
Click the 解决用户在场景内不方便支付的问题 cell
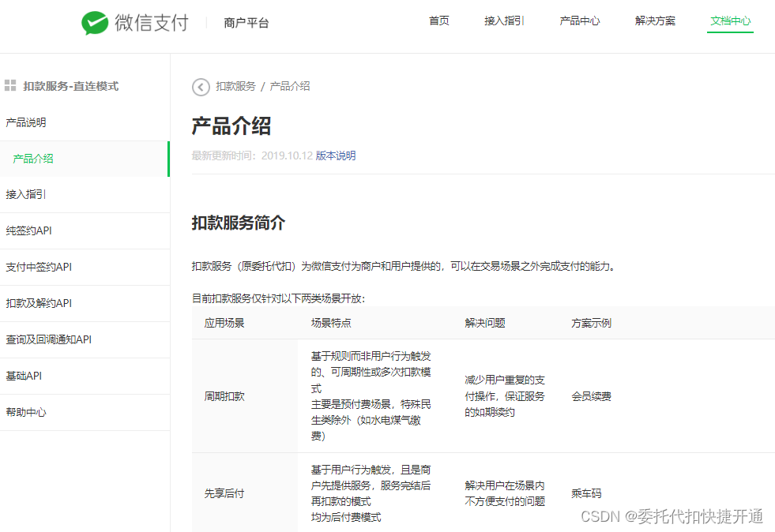pos(505,493)
